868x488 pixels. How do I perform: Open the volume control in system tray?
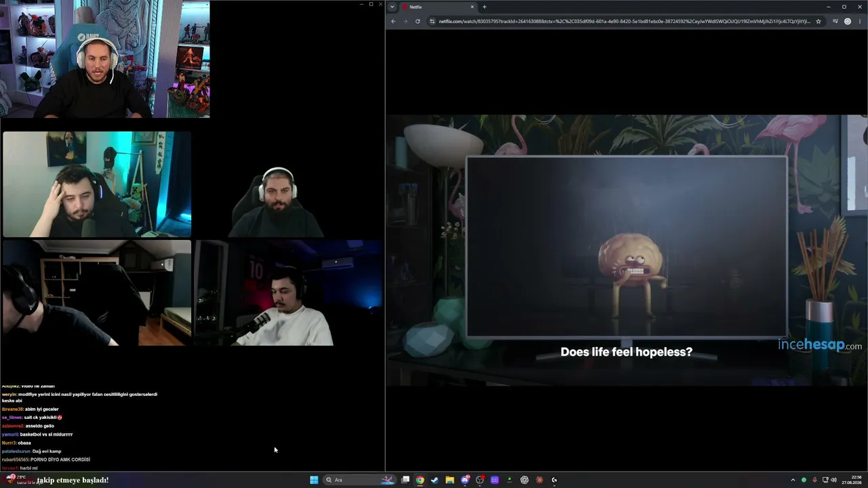(833, 480)
